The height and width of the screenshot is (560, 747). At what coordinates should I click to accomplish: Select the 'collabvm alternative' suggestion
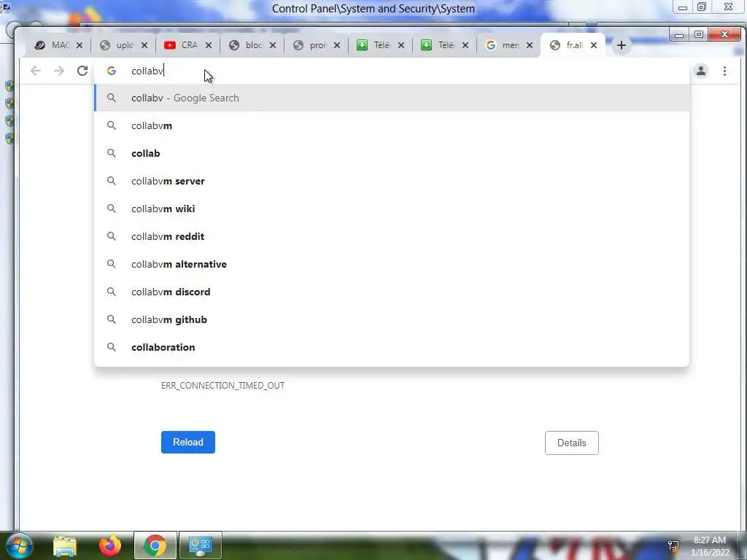click(392, 264)
